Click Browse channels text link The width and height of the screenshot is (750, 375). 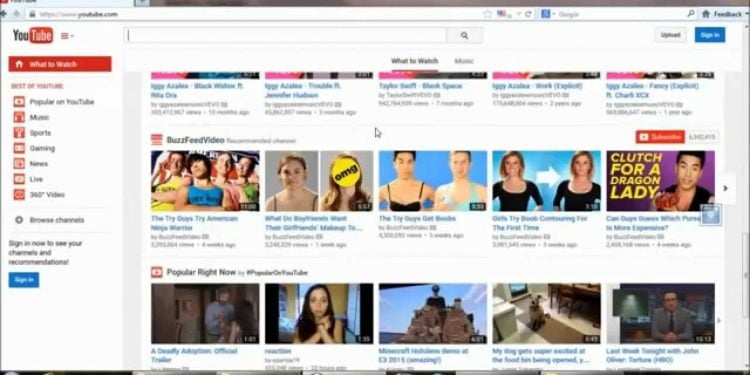point(57,220)
